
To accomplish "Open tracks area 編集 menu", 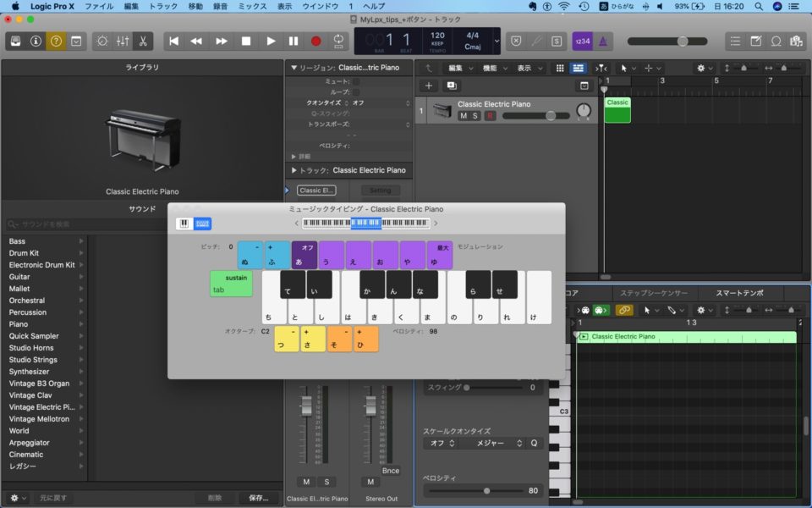I will (x=460, y=68).
